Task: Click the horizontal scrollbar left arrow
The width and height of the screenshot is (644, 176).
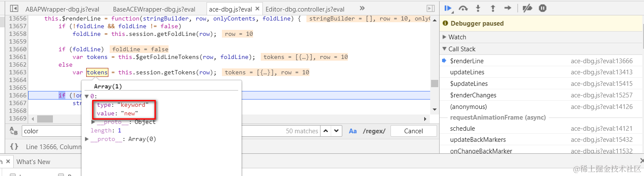Action: pyautogui.click(x=32, y=119)
